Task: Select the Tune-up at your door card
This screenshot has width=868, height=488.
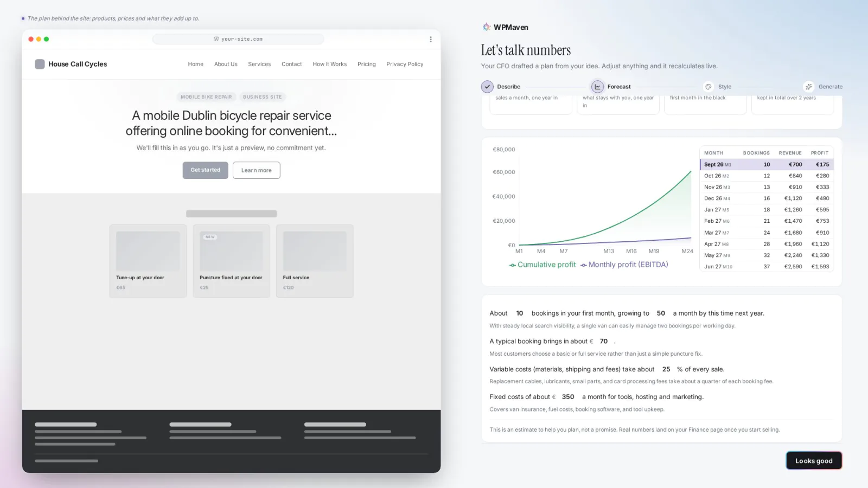Action: (148, 261)
